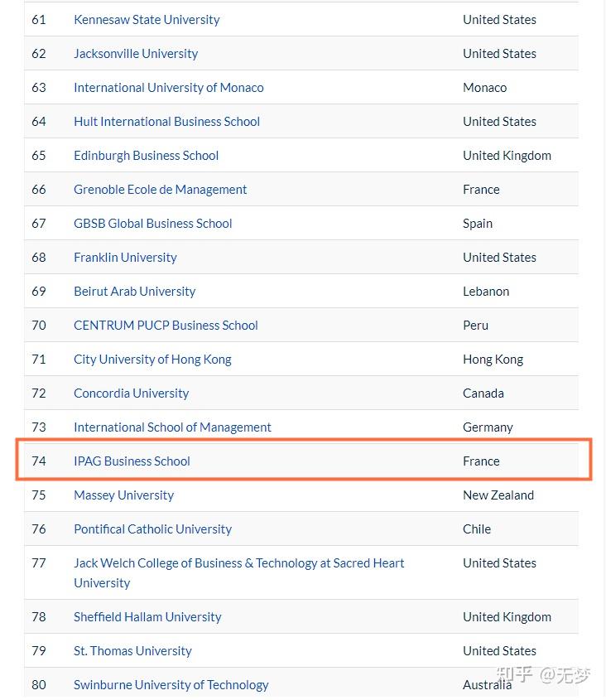The width and height of the screenshot is (606, 700).
Task: Open City University of Hong Kong link
Action: click(152, 359)
